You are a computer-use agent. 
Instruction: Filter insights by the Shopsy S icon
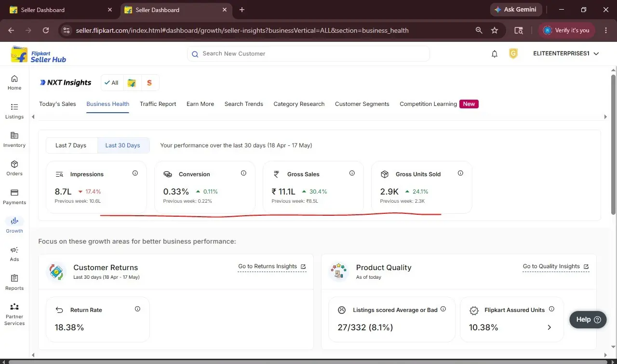click(149, 83)
